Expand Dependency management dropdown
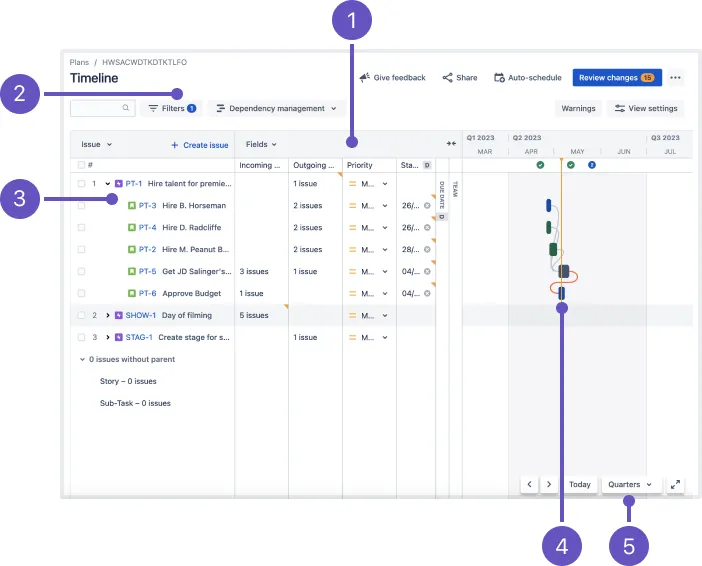The image size is (702, 566). 276,108
